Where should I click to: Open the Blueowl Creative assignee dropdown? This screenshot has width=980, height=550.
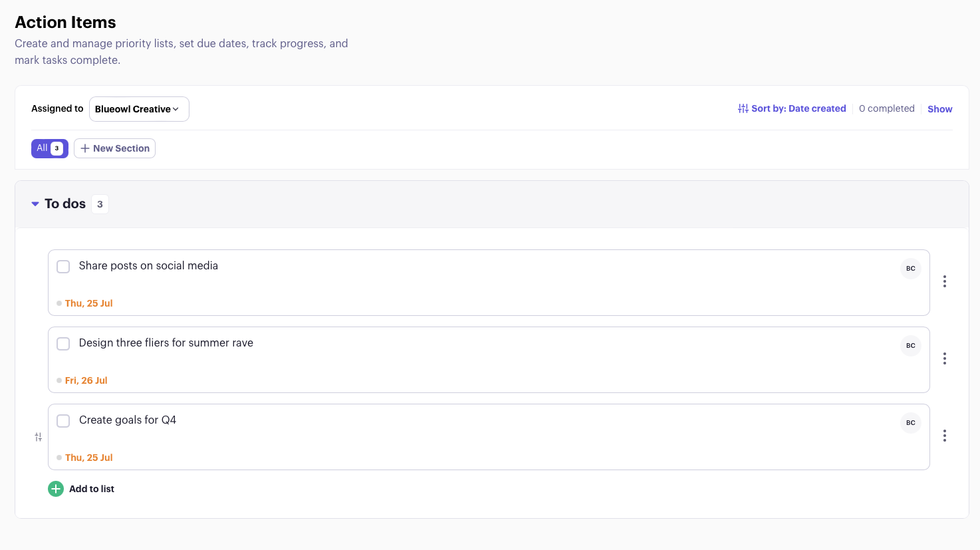139,109
